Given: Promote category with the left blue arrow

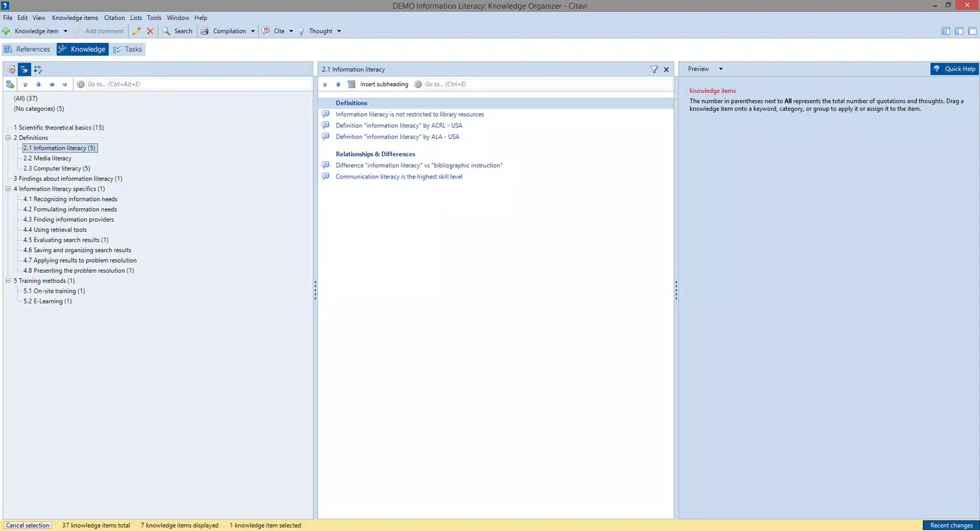Looking at the screenshot, I should 52,84.
